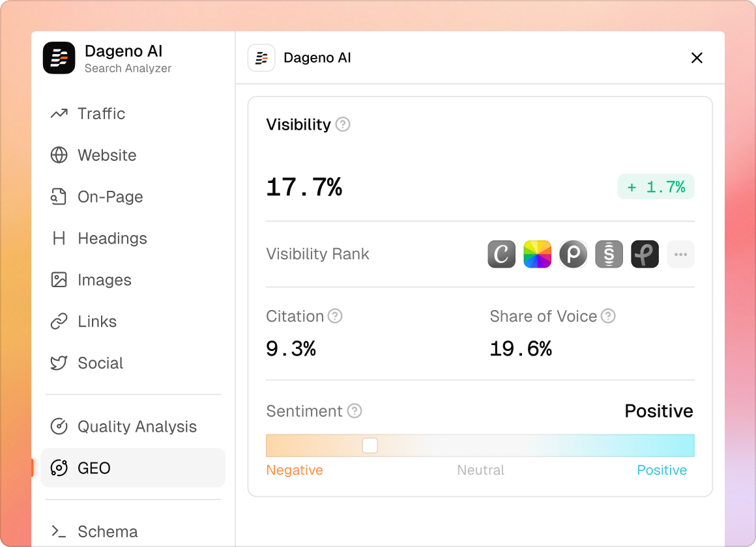Open Quality Analysis in the sidebar
The width and height of the screenshot is (756, 547).
(137, 427)
